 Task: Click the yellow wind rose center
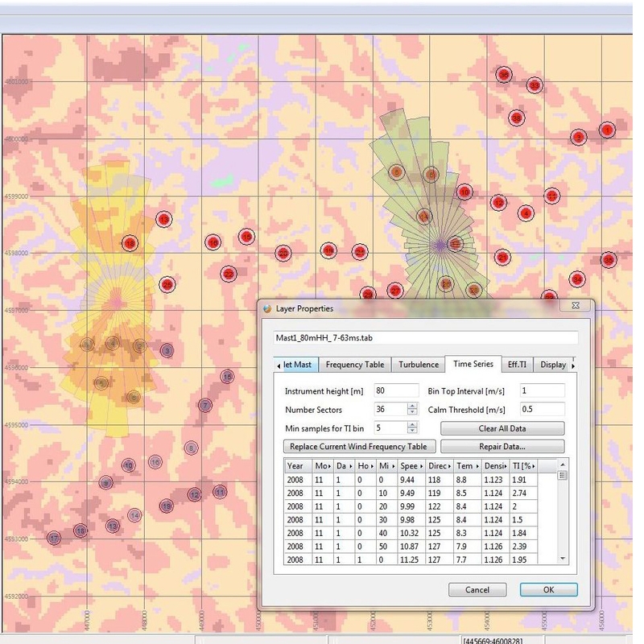(118, 302)
